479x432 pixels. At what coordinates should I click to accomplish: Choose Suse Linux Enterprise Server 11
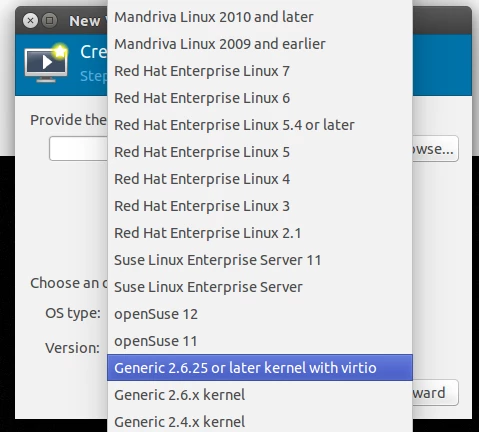click(260, 260)
